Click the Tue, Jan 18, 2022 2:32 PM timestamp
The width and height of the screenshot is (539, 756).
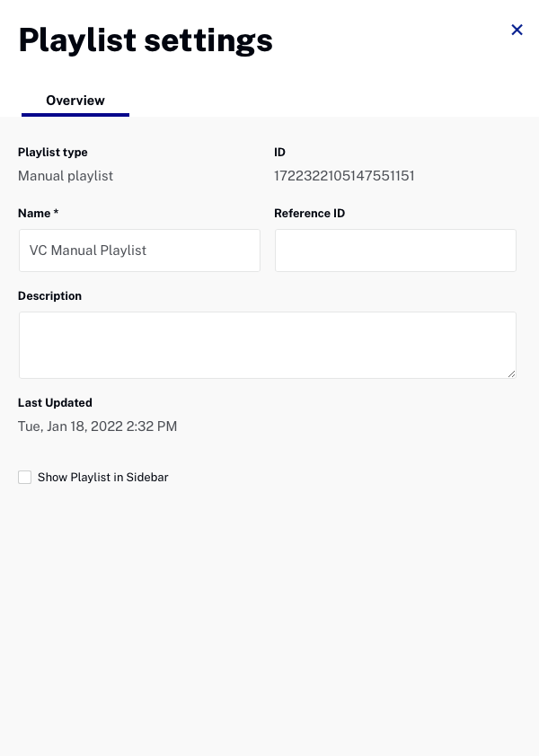coord(98,426)
